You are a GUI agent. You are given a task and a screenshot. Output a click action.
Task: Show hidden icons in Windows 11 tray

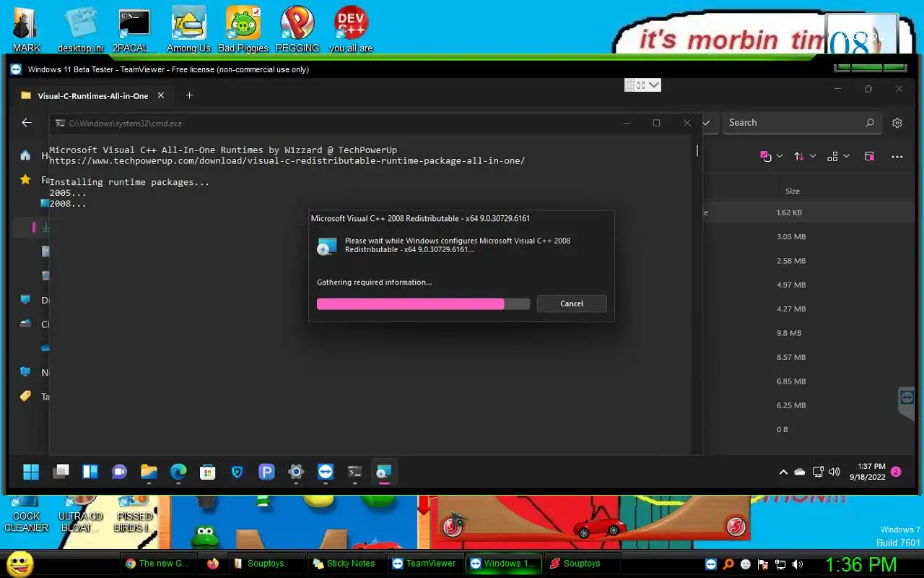[x=783, y=473]
